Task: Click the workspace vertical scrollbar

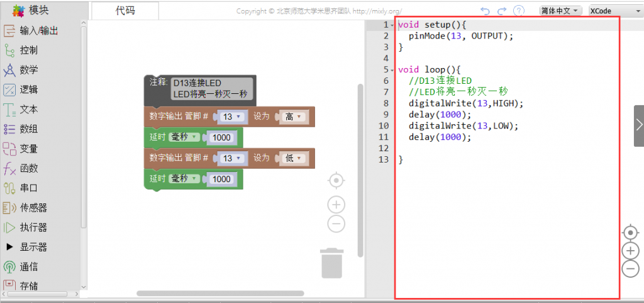Action: (x=360, y=170)
